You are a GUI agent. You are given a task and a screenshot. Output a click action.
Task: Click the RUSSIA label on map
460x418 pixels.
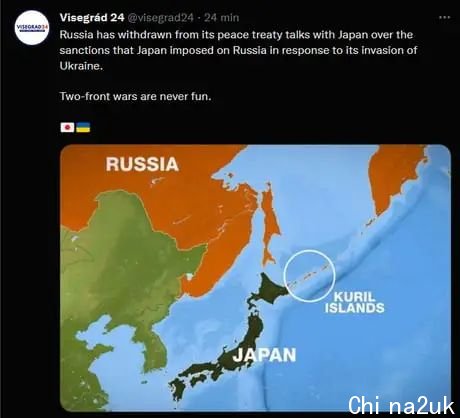click(142, 164)
